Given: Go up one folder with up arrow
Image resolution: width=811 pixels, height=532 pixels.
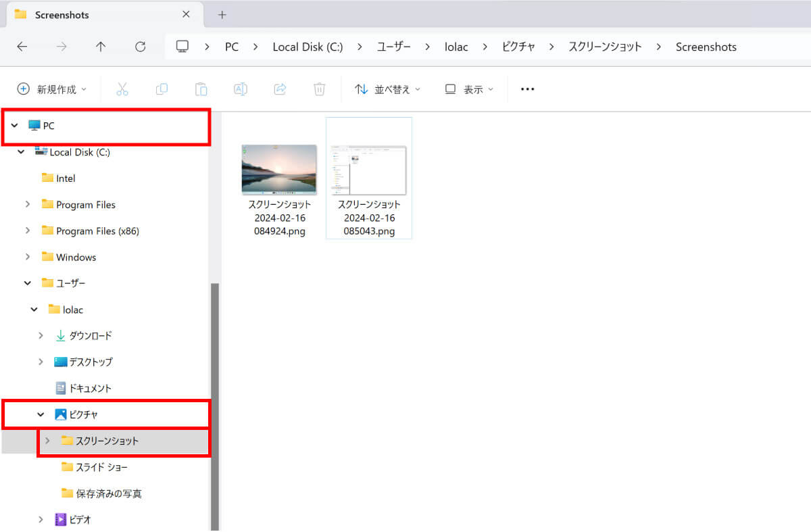Looking at the screenshot, I should click(101, 47).
